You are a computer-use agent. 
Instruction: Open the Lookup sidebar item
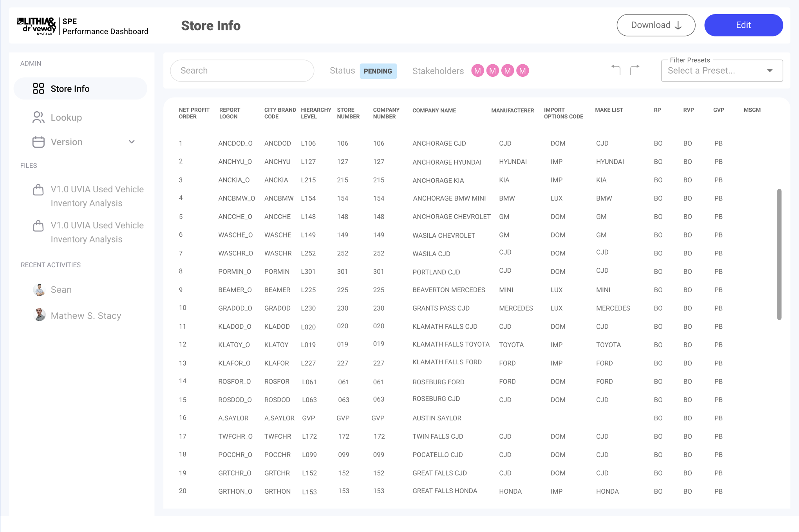tap(66, 118)
